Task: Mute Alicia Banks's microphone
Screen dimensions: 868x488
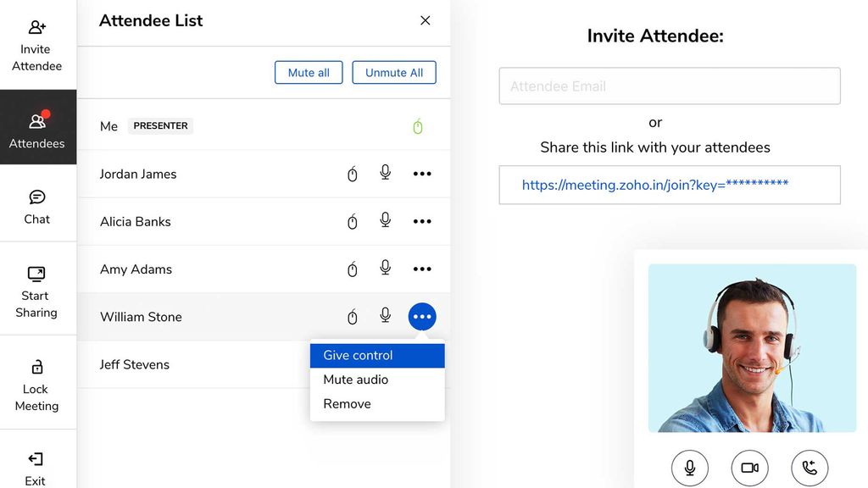Action: click(x=385, y=221)
